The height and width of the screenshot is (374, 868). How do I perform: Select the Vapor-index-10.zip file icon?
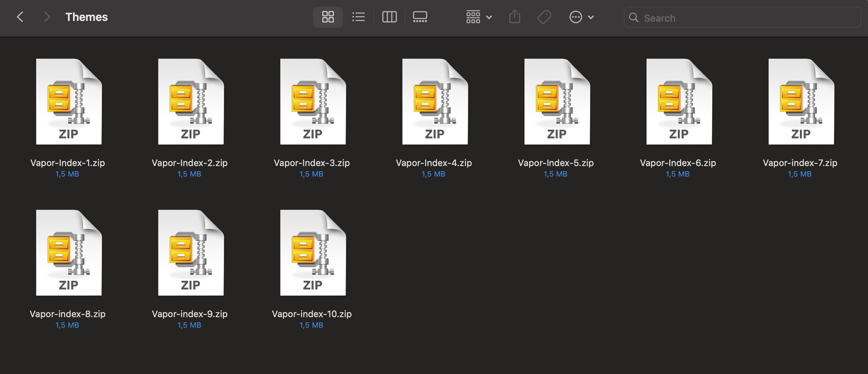click(313, 253)
